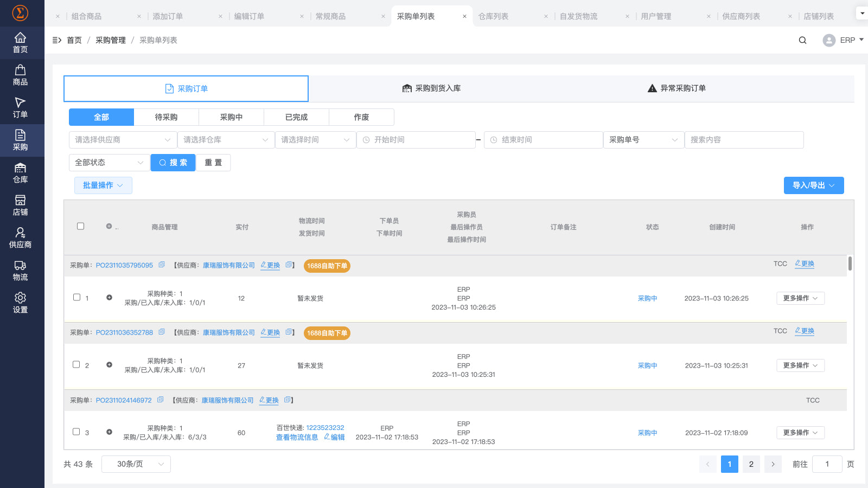Copy purchase number PO2311036352788 icon
The height and width of the screenshot is (488, 868).
coord(161,332)
